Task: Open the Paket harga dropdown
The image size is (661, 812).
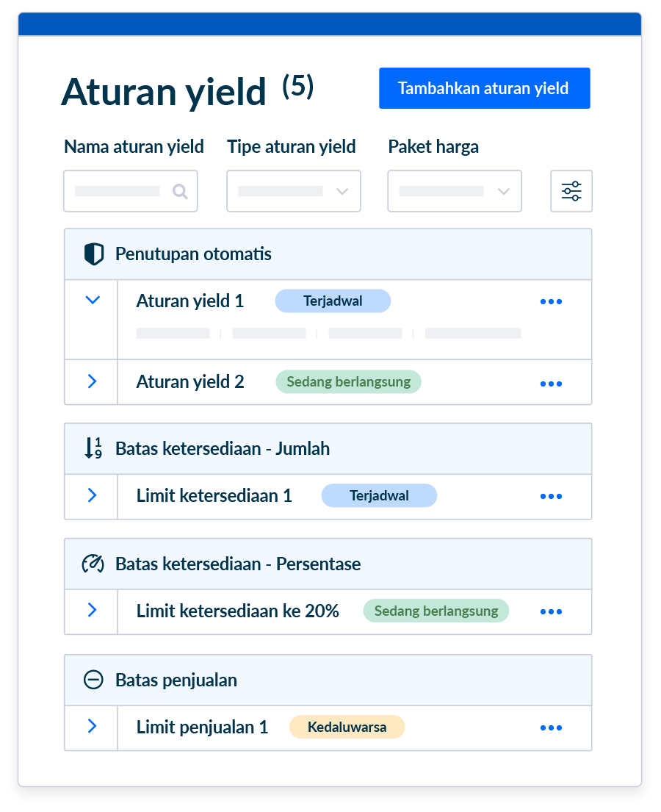Action: (x=454, y=191)
